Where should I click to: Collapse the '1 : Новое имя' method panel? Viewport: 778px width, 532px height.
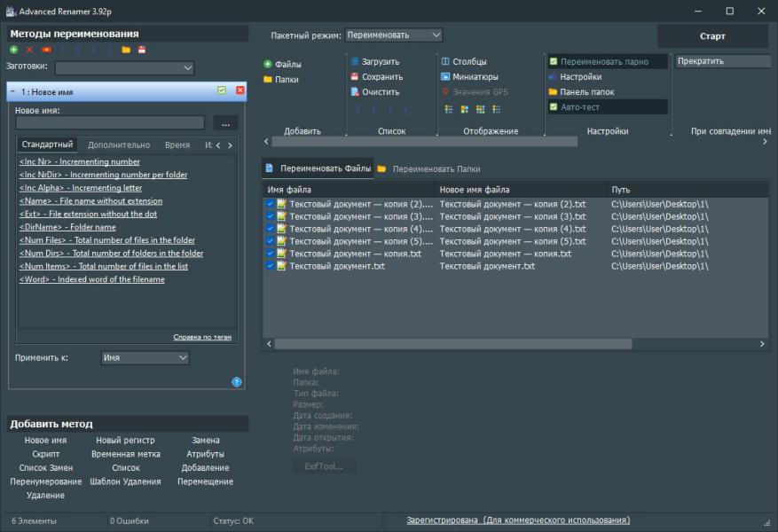pos(13,91)
